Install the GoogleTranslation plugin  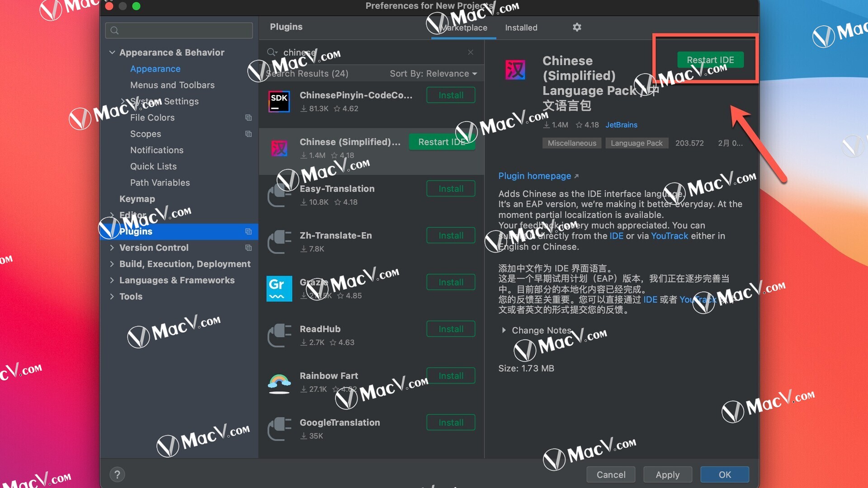451,422
